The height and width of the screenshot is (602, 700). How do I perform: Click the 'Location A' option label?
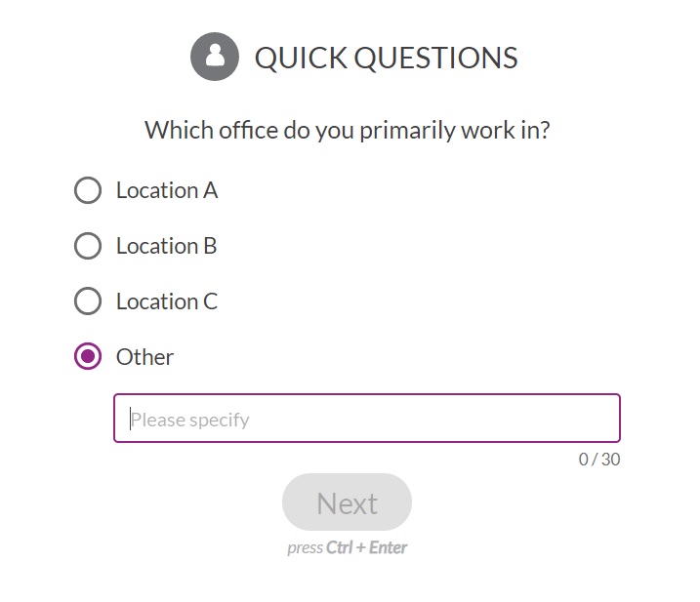[x=167, y=190]
